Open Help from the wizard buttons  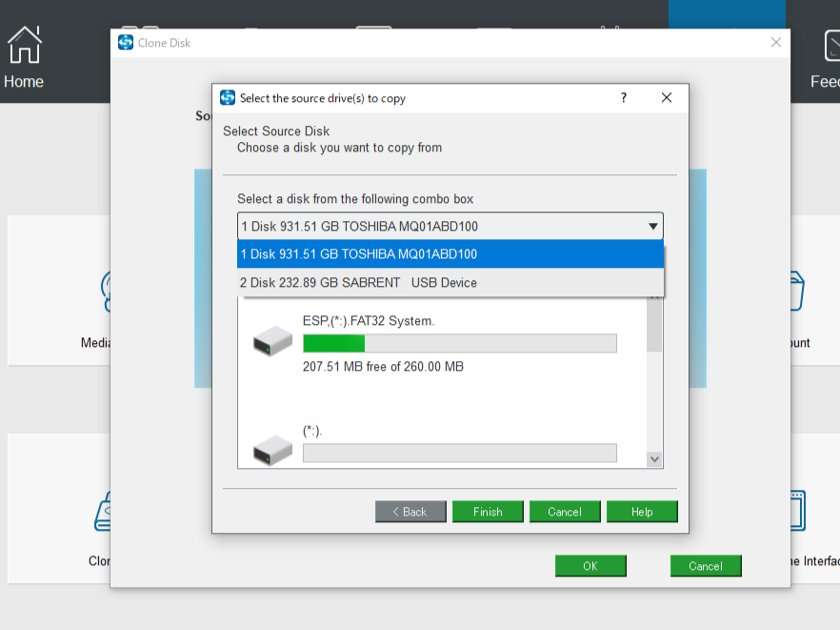pyautogui.click(x=642, y=512)
